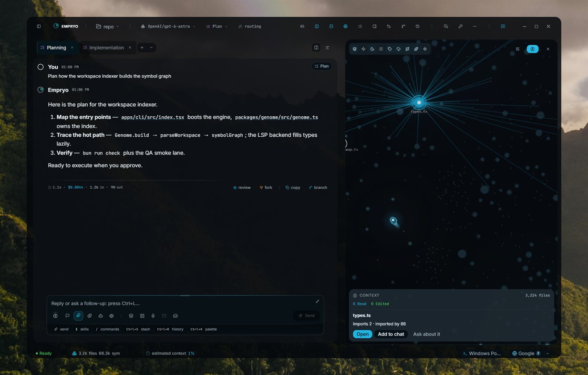Toggle the left sidebar panel icon

coord(39,26)
